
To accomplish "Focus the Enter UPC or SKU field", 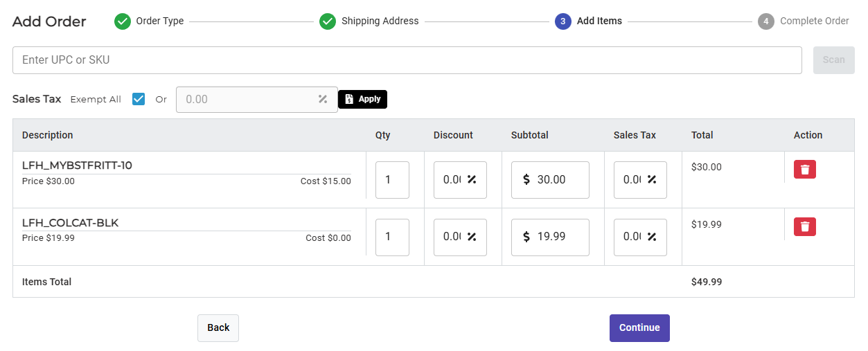I will click(x=407, y=60).
